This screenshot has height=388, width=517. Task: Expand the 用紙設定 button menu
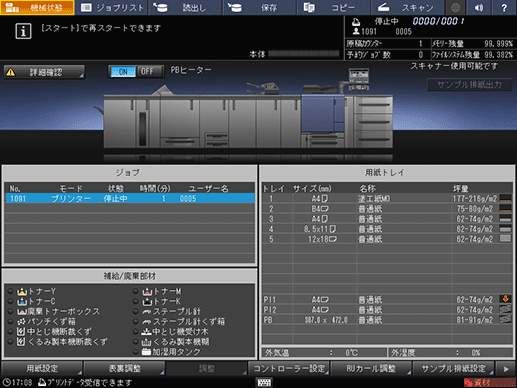(42, 368)
